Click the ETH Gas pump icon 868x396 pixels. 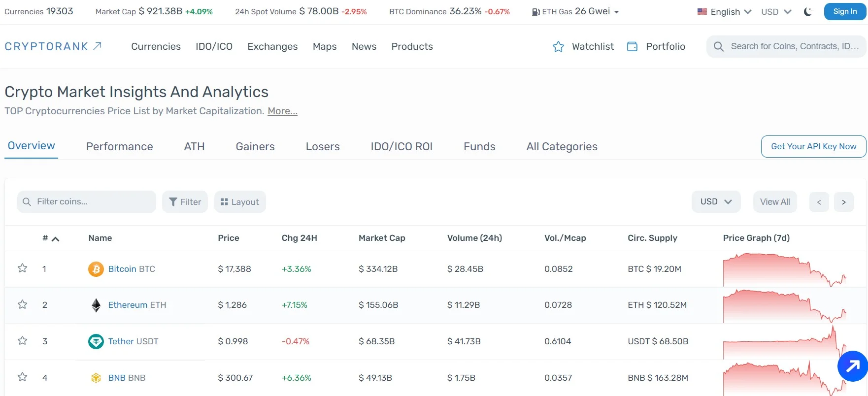(536, 12)
